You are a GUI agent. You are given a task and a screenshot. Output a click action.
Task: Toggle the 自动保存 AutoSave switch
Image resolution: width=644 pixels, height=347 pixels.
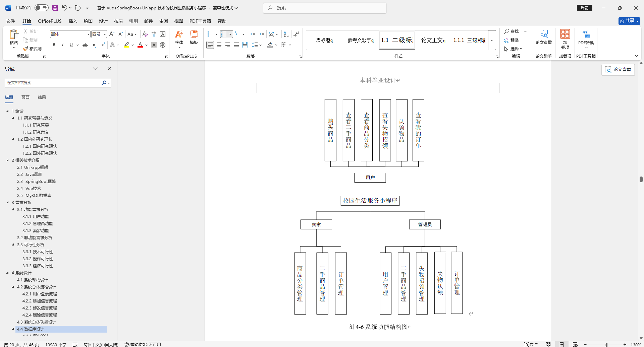pos(42,7)
